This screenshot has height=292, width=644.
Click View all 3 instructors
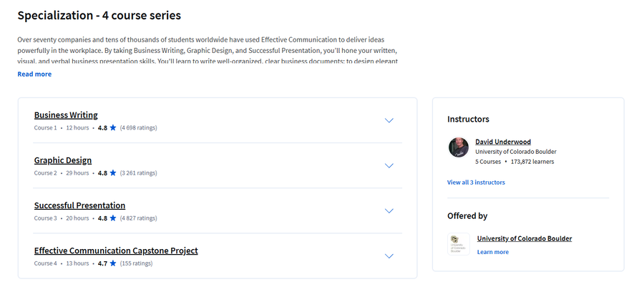476,182
